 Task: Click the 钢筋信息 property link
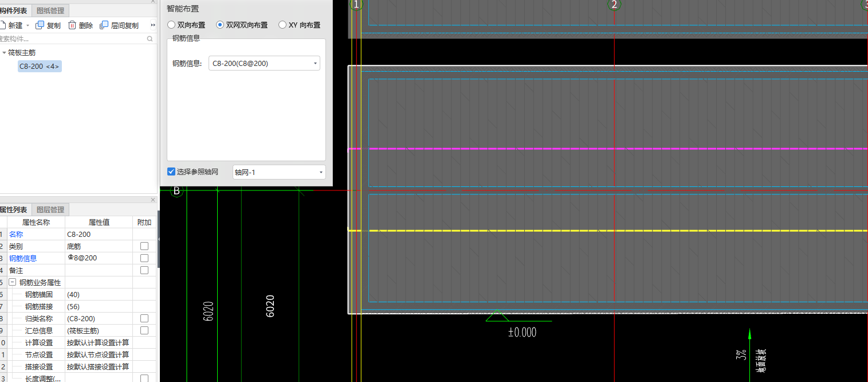[x=23, y=258]
